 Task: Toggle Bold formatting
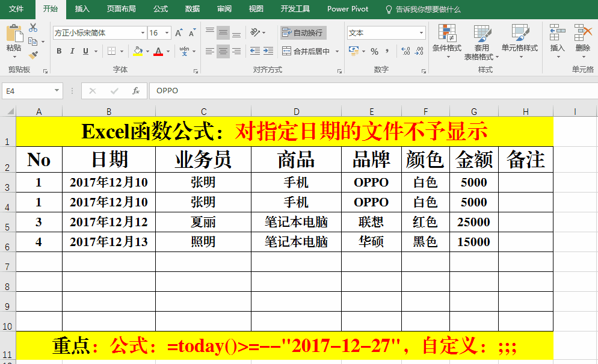point(59,51)
